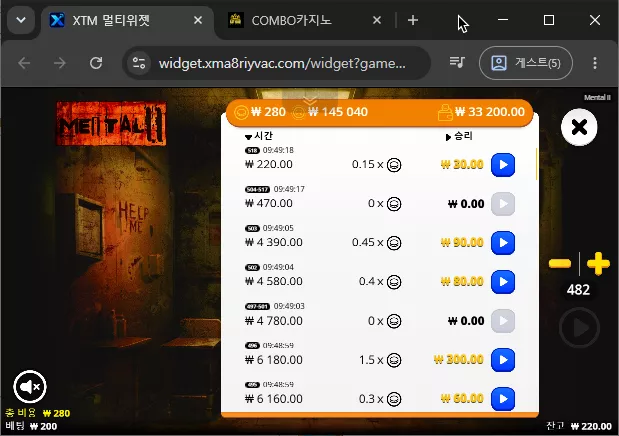
Task: Toggle the muted sound speaker icon
Action: coord(30,387)
